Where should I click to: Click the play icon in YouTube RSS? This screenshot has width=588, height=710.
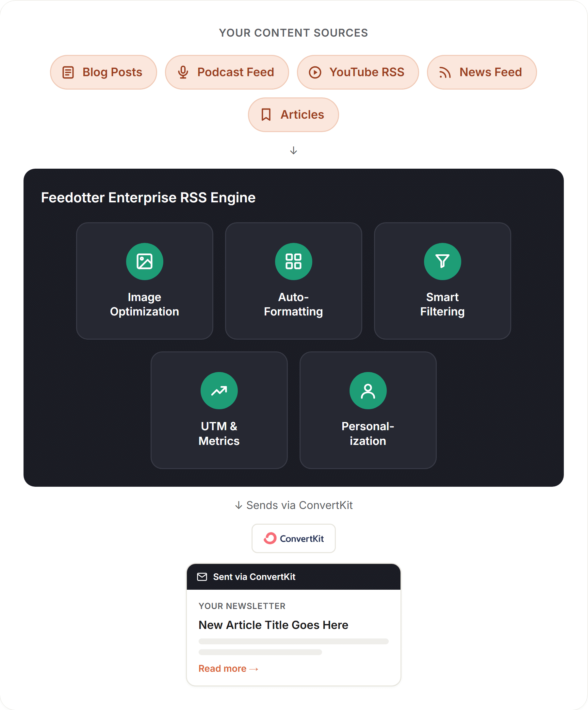coord(315,72)
